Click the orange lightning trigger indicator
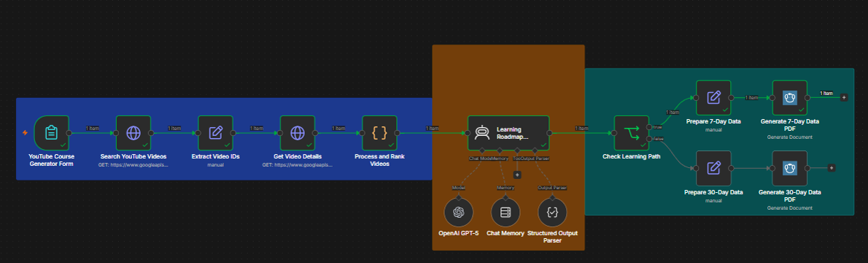Image resolution: width=868 pixels, height=263 pixels. tap(25, 133)
